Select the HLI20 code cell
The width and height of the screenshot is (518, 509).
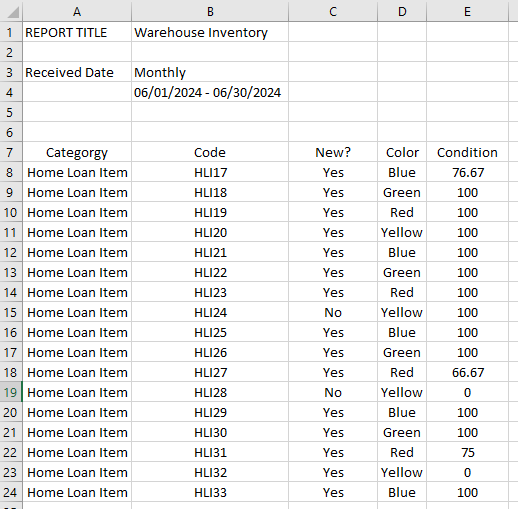(x=210, y=232)
